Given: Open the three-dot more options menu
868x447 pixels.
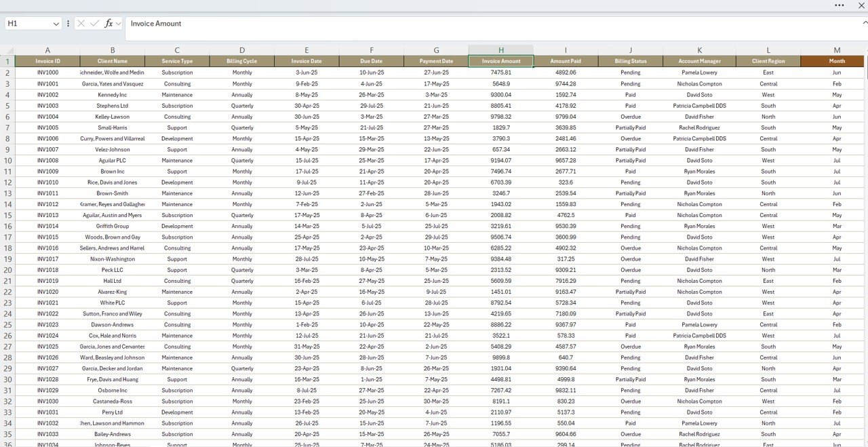Looking at the screenshot, I should pyautogui.click(x=840, y=5).
